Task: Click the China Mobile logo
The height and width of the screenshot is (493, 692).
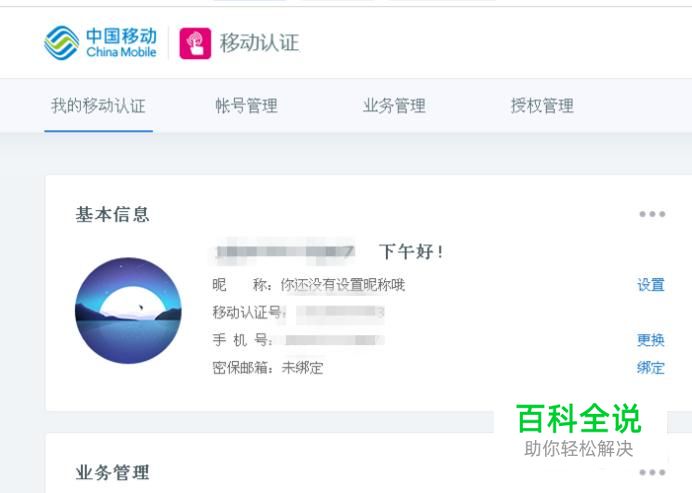Action: click(101, 43)
